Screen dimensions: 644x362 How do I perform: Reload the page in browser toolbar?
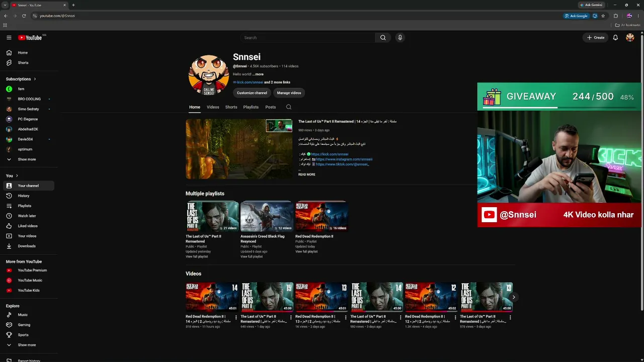[24, 16]
